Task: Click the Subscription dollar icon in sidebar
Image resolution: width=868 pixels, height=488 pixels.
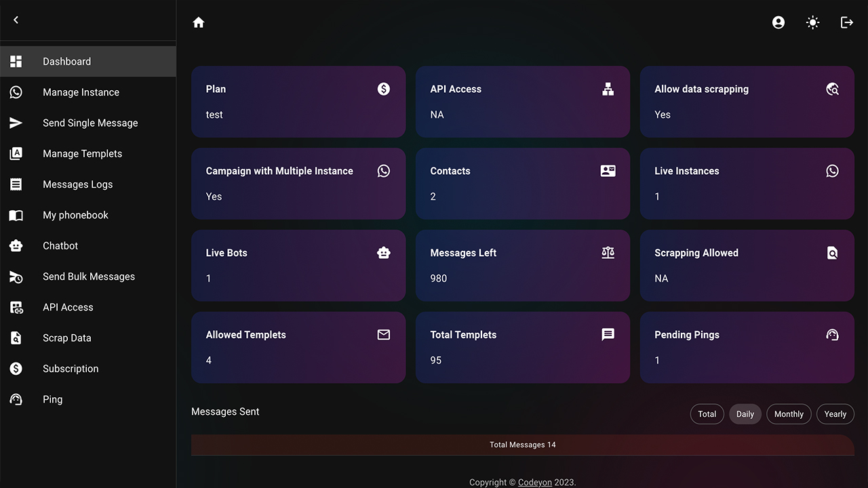Action: [16, 369]
